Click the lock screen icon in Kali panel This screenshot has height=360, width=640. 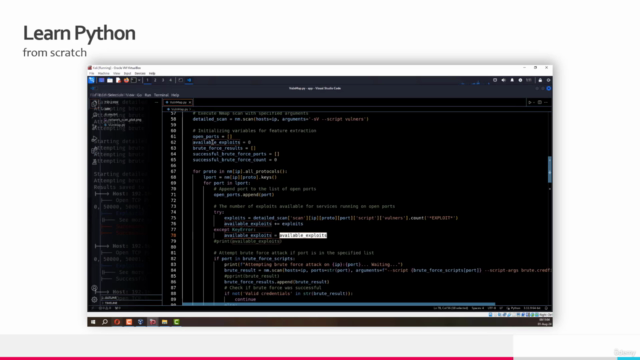540,80
